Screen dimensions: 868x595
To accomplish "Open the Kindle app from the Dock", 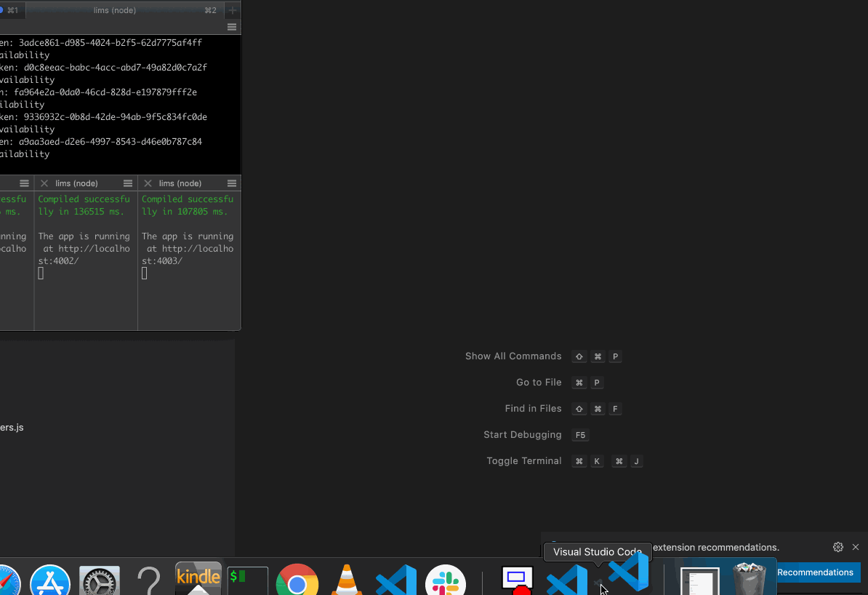I will 198,579.
